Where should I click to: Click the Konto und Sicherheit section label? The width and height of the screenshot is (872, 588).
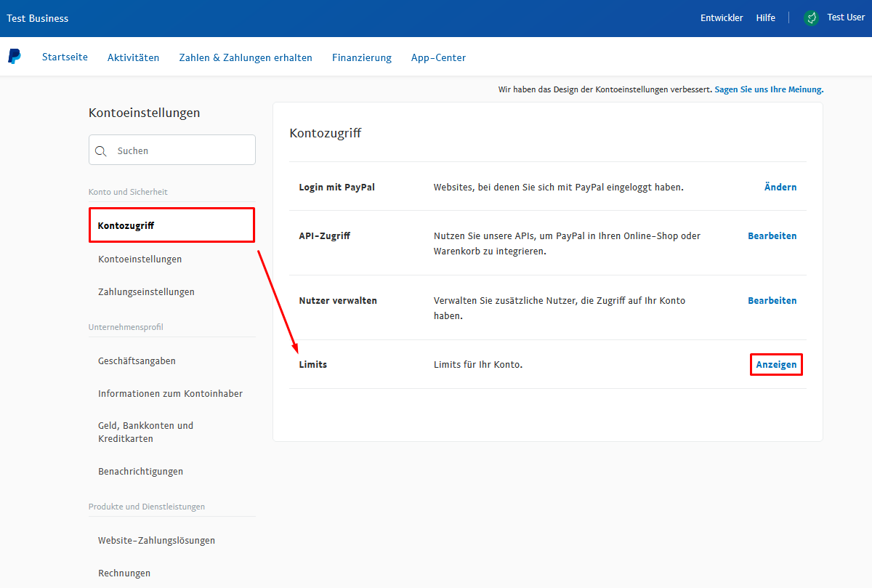tap(128, 192)
